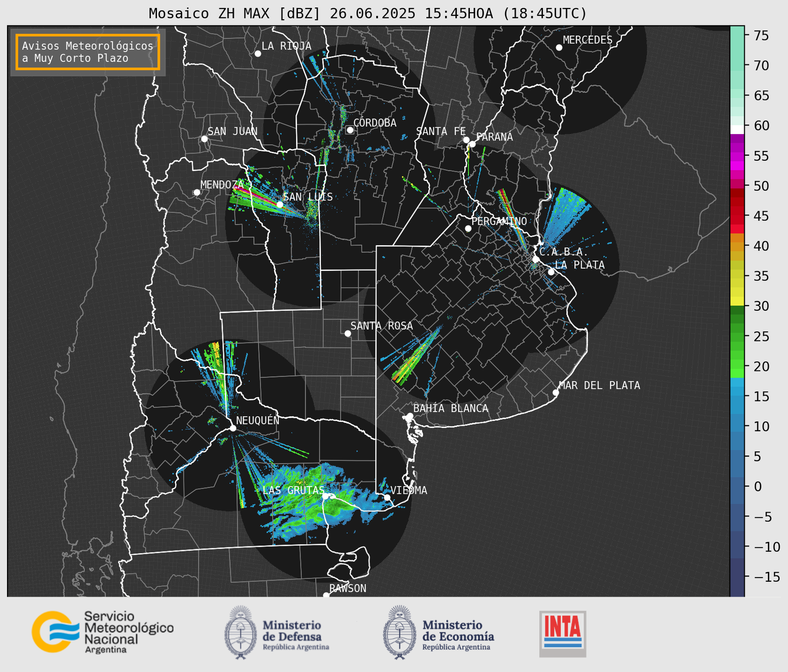This screenshot has height=672, width=788.
Task: Click the 75 dBZ colorbar label
Action: pos(761,36)
